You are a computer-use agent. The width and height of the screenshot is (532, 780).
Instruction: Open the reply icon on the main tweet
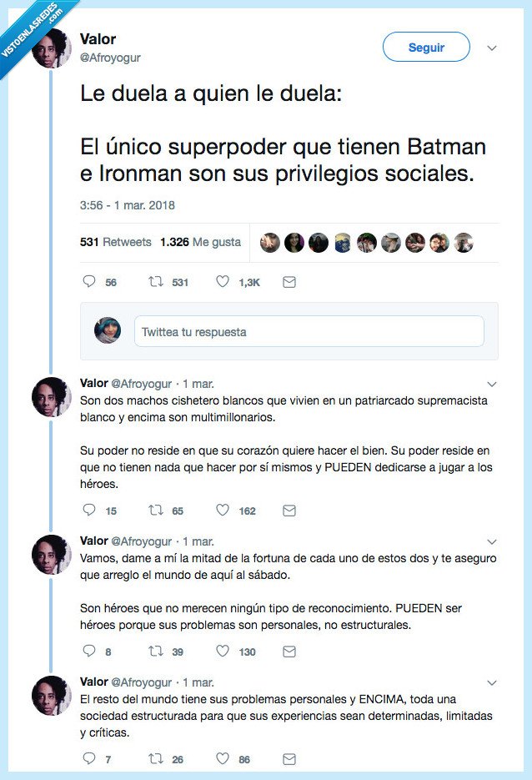click(89, 282)
